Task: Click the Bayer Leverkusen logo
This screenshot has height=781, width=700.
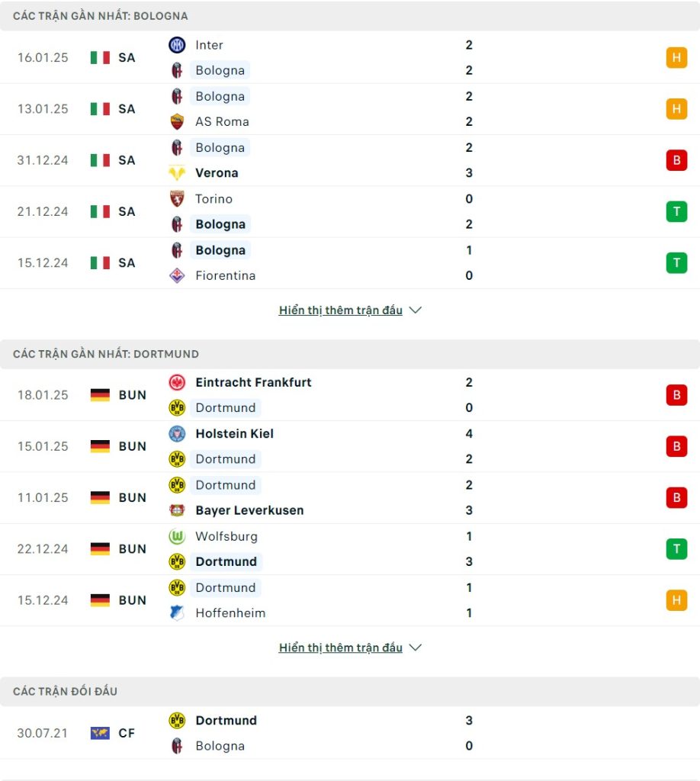Action: click(x=177, y=510)
